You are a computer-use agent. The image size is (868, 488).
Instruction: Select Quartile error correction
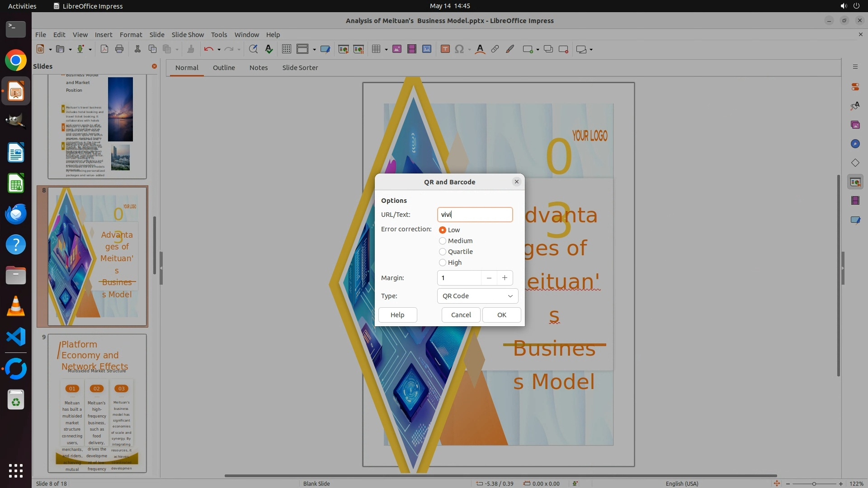coord(443,252)
